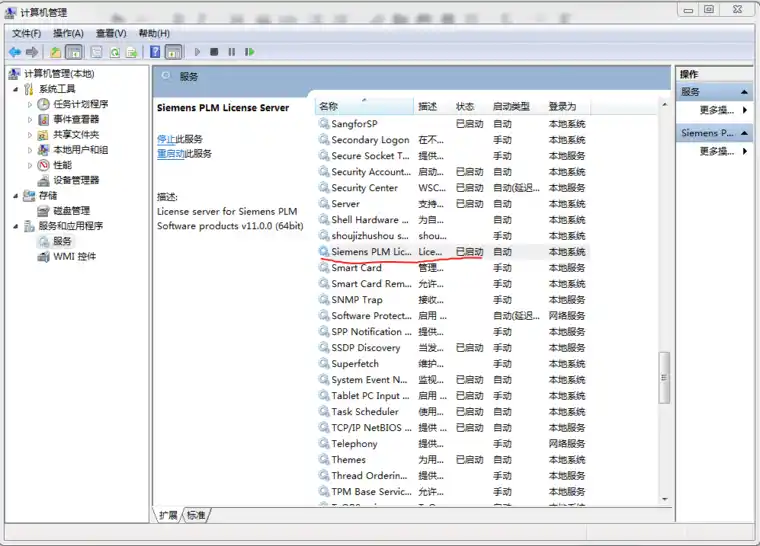Collapse the 系统工具 tree node
Screen dimensions: 760x546
[x=16, y=89]
